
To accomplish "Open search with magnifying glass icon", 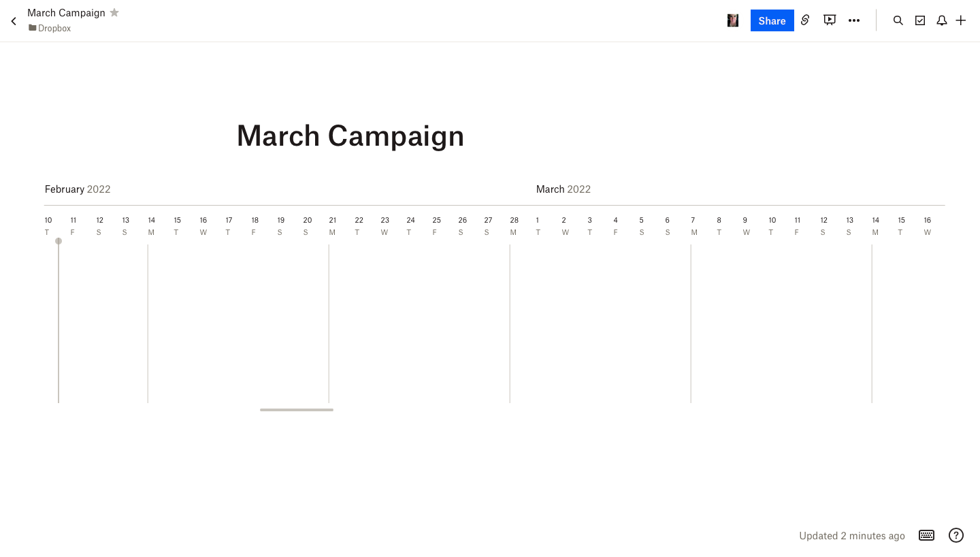I will pyautogui.click(x=898, y=20).
